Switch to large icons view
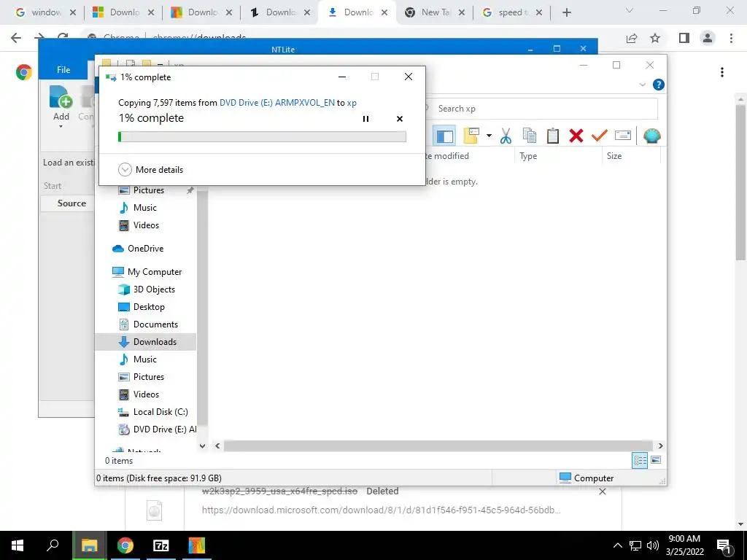Screen dimensions: 747x560 click(x=656, y=460)
